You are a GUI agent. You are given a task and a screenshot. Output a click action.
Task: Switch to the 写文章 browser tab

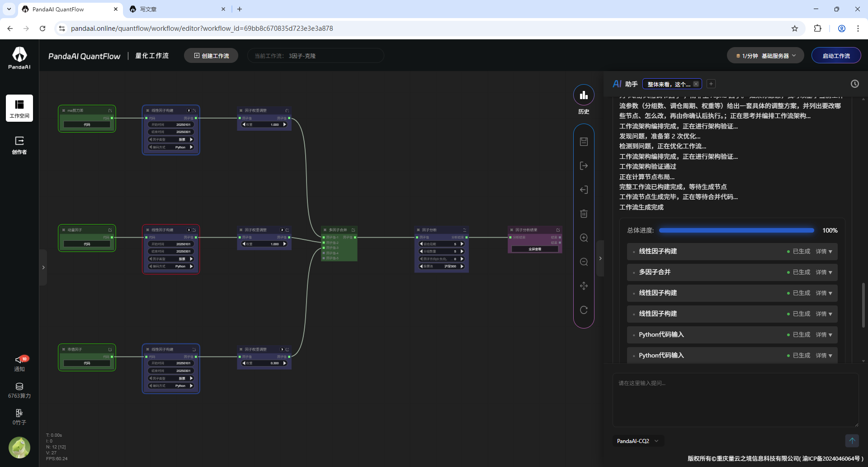coord(176,9)
